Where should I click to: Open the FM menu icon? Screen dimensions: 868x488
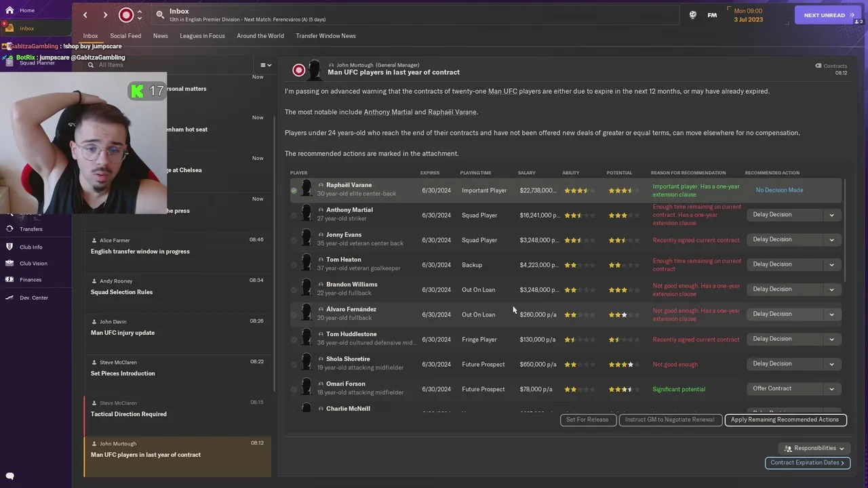pos(712,15)
